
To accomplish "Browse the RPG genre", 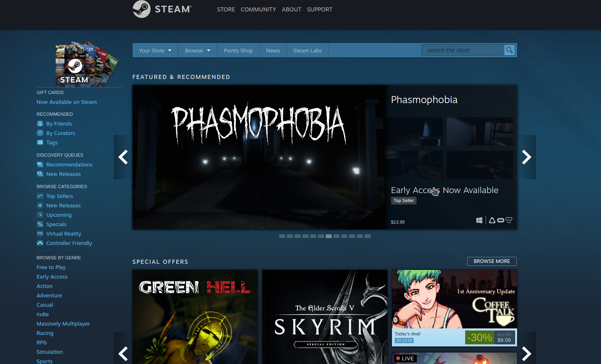I will click(42, 342).
